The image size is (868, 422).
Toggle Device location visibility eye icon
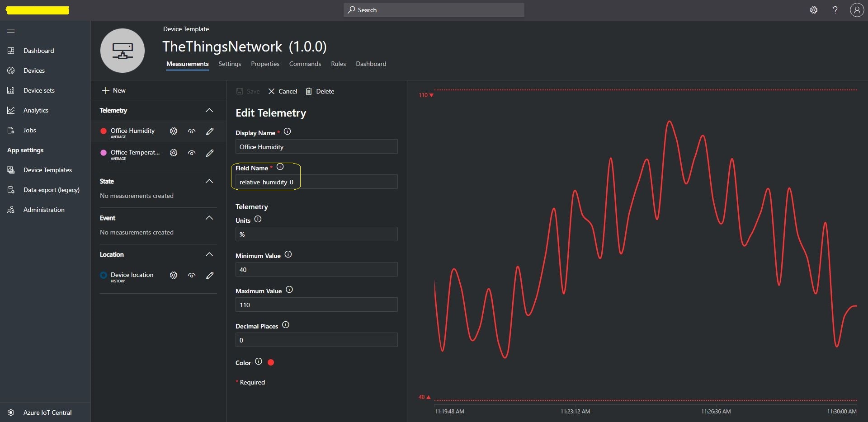(x=192, y=275)
